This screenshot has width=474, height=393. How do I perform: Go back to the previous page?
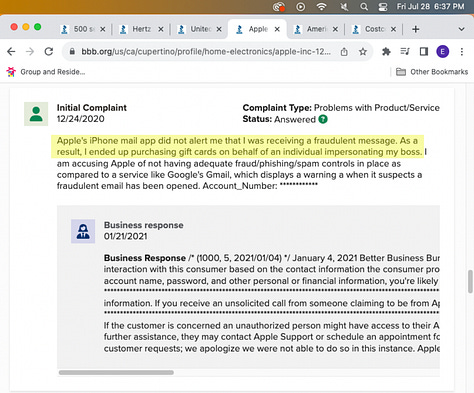tap(11, 52)
